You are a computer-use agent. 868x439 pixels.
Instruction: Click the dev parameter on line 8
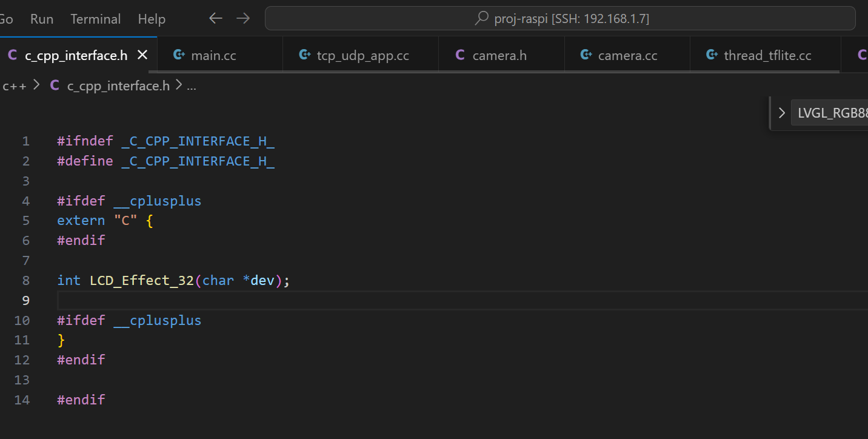[262, 280]
